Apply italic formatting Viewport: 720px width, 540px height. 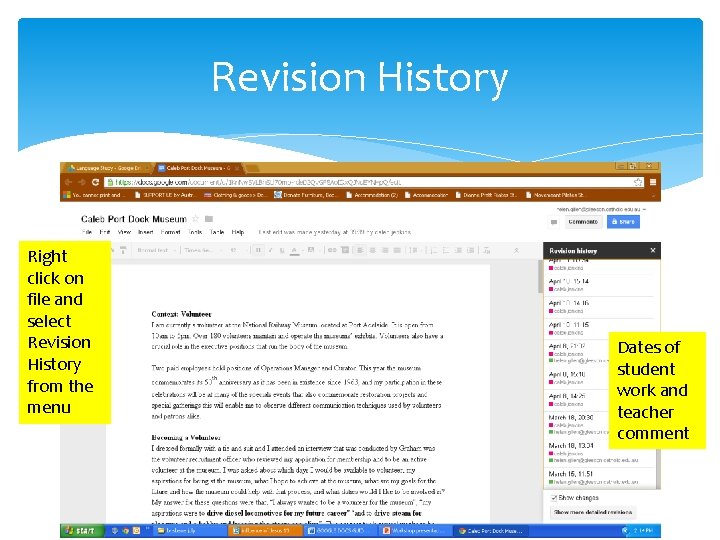click(x=270, y=250)
